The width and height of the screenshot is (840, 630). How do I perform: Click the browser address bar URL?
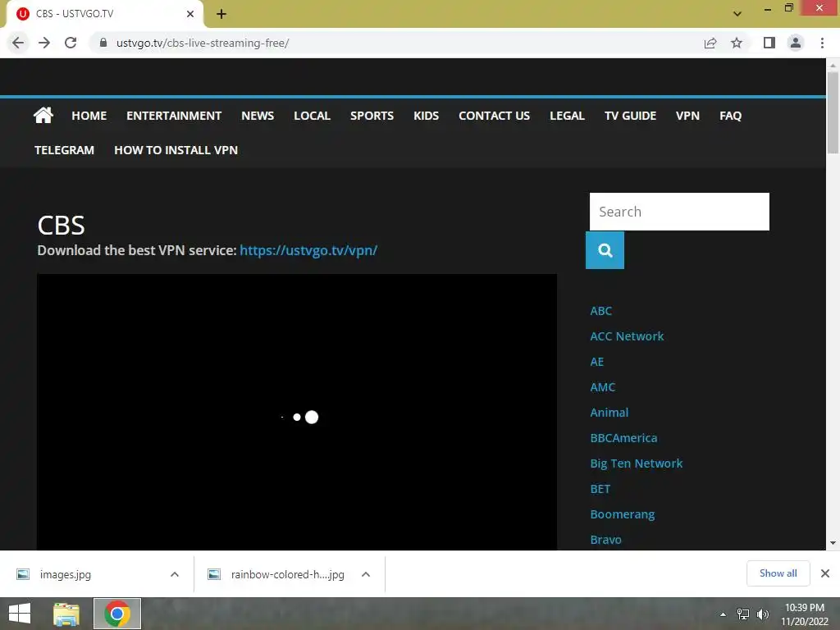[203, 43]
